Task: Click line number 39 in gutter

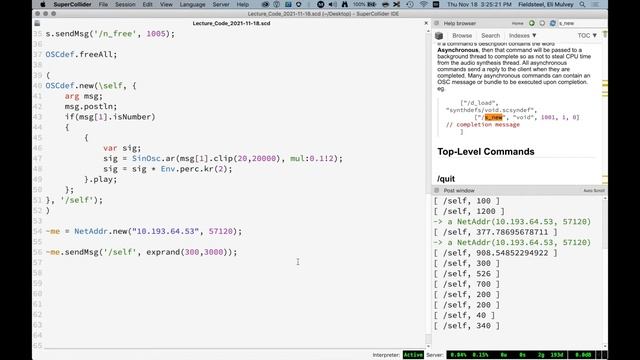Action: [38, 76]
